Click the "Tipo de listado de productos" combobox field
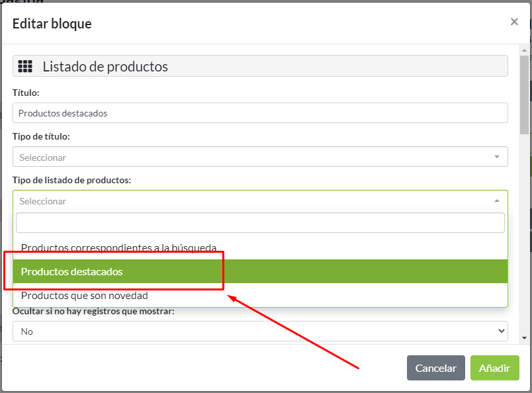 (258, 200)
